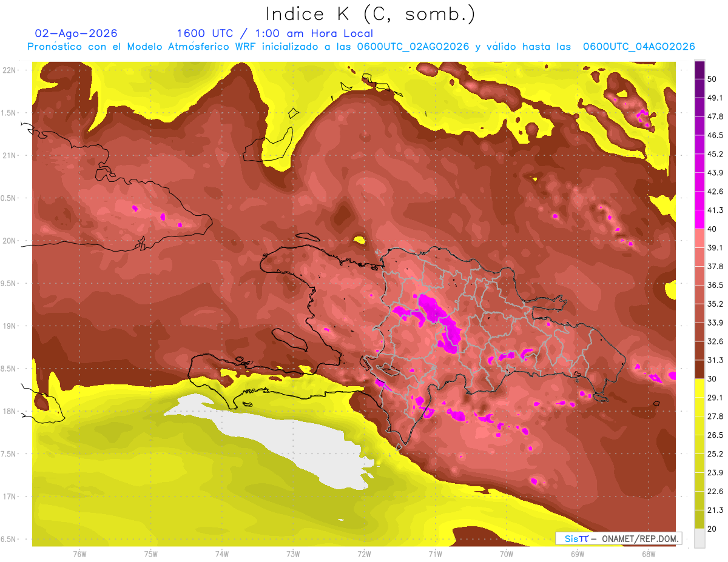This screenshot has width=728, height=562.
Task: Click the latitude label '18N'
Action: tap(9, 412)
